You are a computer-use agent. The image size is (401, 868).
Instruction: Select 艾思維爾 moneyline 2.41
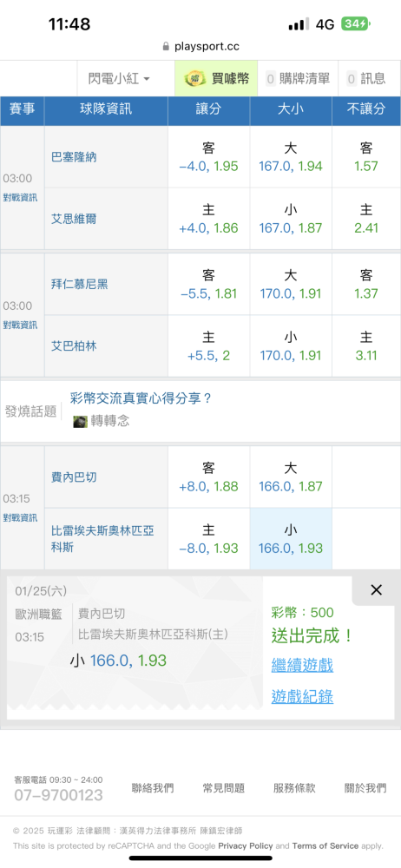[x=366, y=219]
